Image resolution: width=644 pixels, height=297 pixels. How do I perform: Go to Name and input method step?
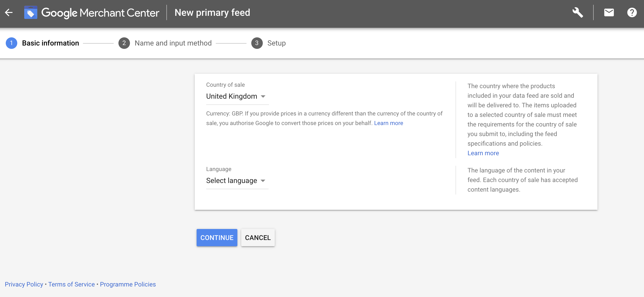(x=173, y=43)
